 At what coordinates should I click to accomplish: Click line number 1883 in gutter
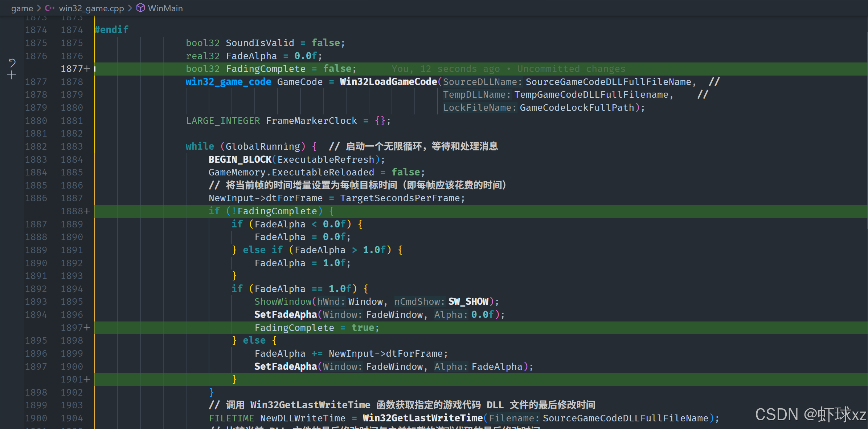72,146
